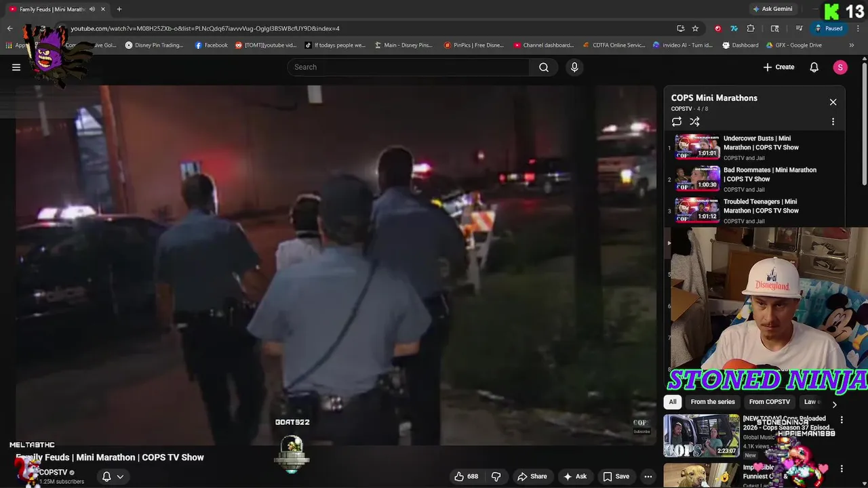This screenshot has width=868, height=488.
Task: Select the From the series chip
Action: pos(713,402)
